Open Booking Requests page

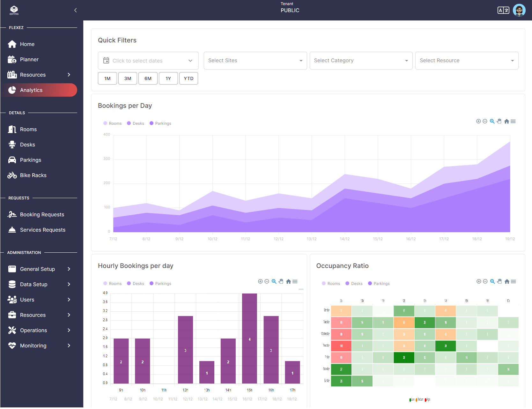click(x=42, y=214)
